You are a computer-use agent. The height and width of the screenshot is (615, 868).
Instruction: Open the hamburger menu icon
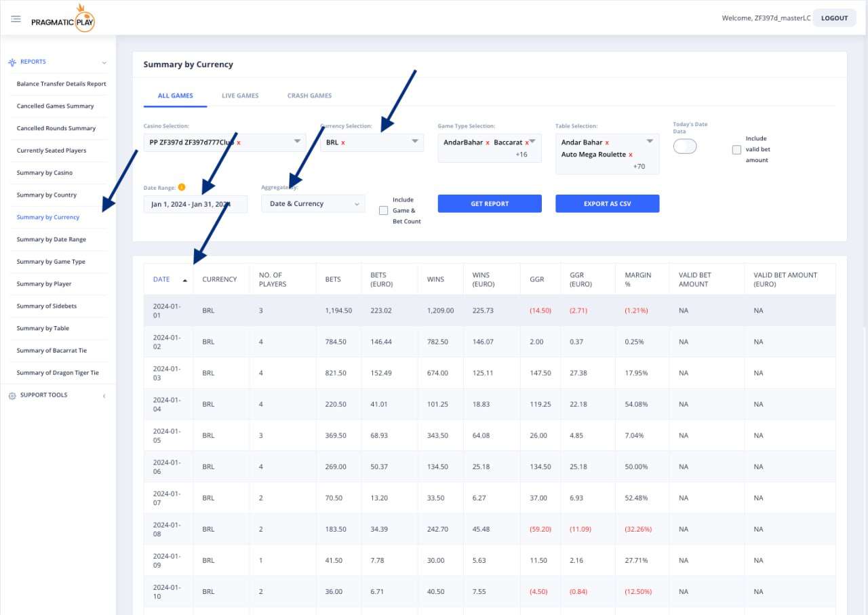[x=16, y=18]
